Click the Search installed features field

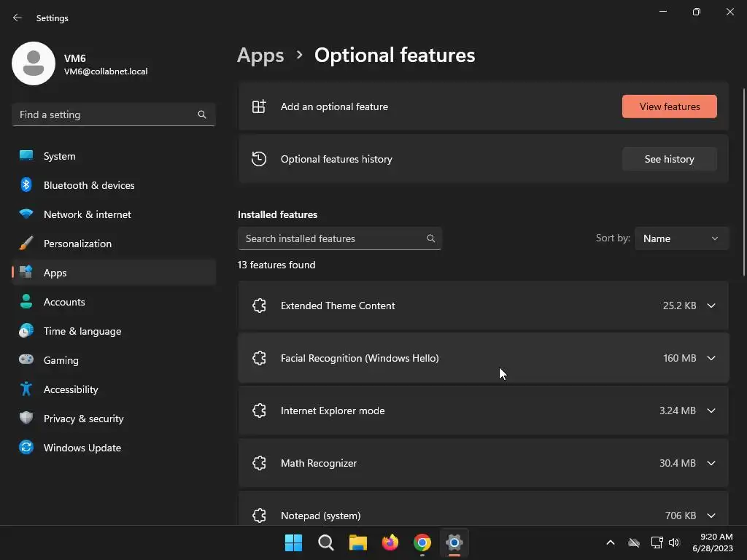click(332, 238)
